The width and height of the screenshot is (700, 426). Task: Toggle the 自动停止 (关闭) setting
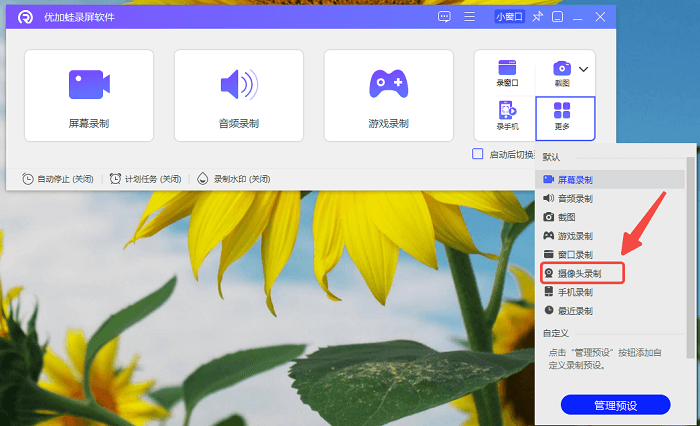click(x=58, y=179)
